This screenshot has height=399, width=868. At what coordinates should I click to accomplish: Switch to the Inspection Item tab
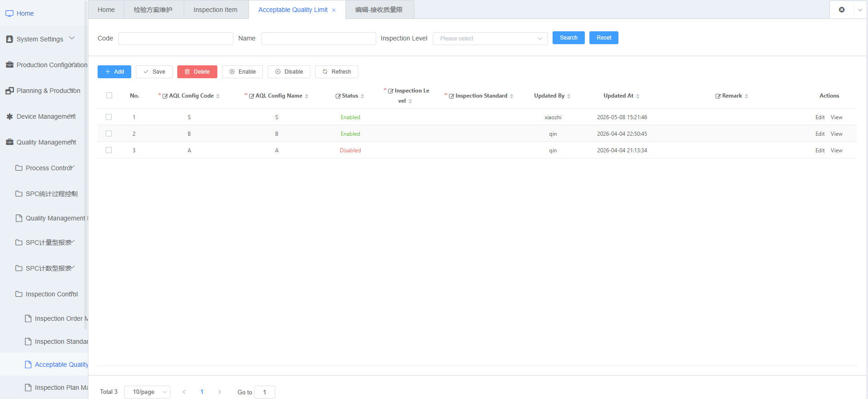pyautogui.click(x=216, y=10)
